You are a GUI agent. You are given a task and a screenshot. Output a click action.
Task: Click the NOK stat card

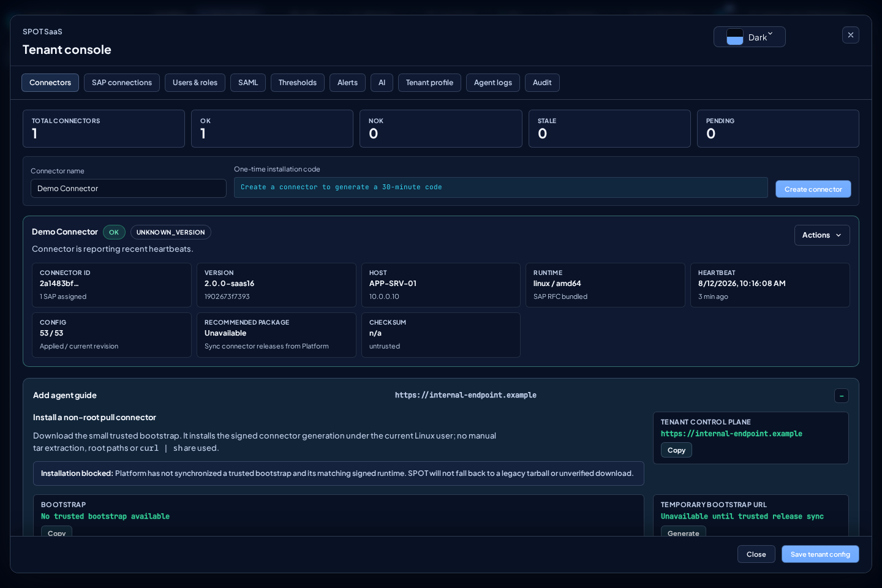[x=441, y=129]
